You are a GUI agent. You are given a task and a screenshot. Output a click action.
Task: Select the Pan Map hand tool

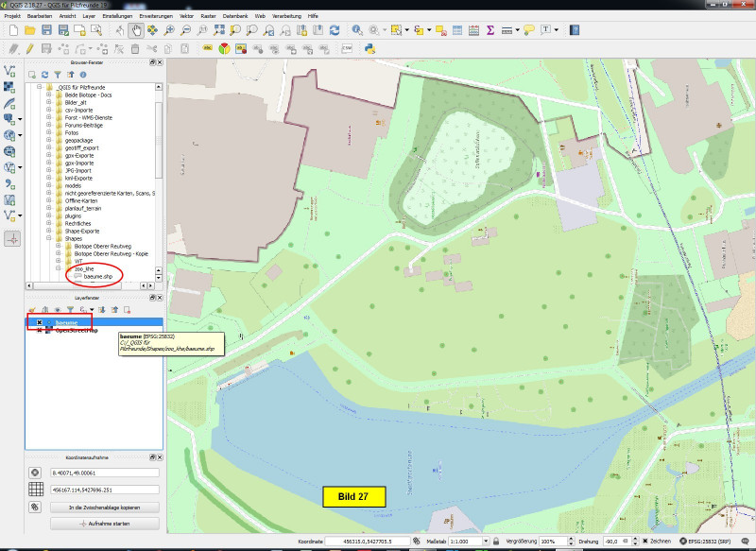(x=135, y=30)
